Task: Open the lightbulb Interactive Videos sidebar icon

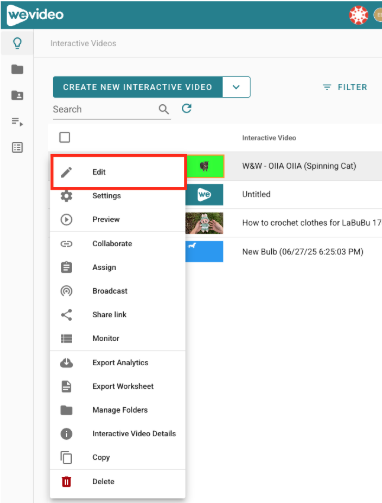Action: coord(17,43)
